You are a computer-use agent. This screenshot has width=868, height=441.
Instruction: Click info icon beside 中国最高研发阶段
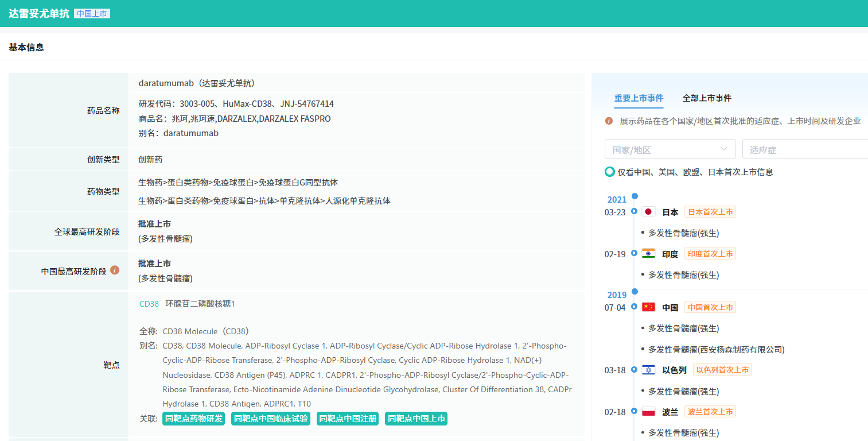pyautogui.click(x=115, y=270)
